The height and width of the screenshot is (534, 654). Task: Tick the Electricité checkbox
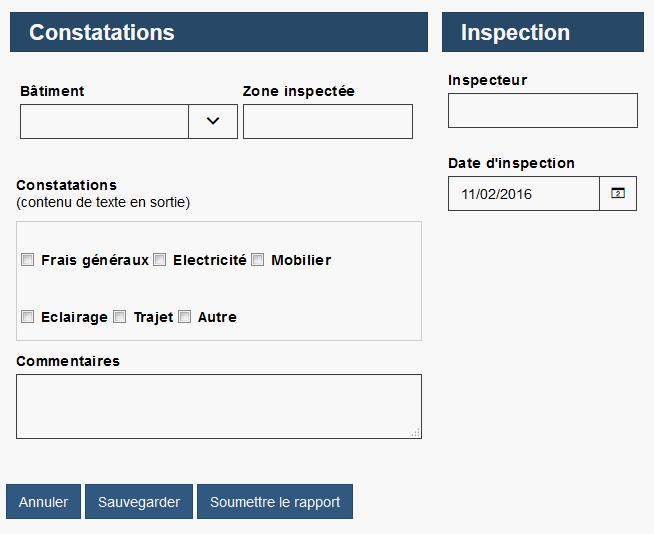(160, 260)
